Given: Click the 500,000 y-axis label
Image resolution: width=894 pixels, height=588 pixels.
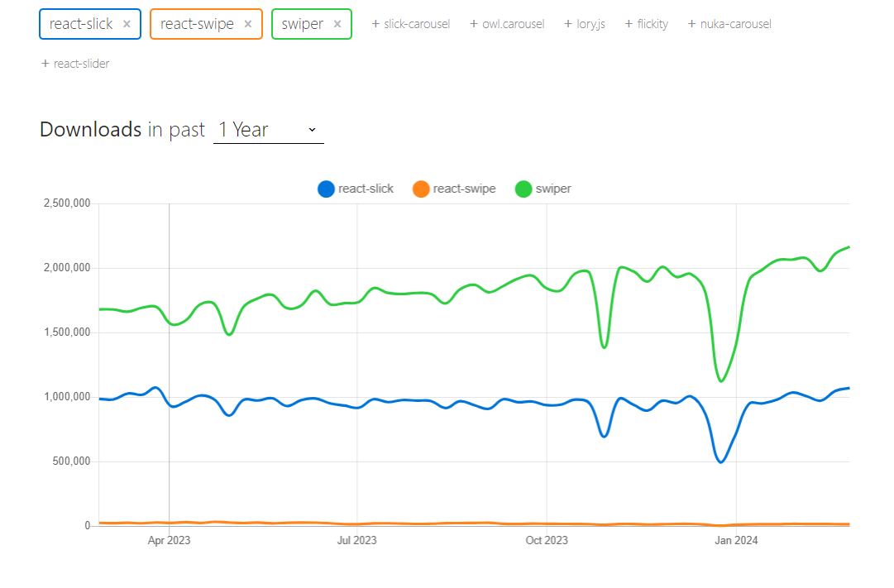Looking at the screenshot, I should click(x=71, y=461).
